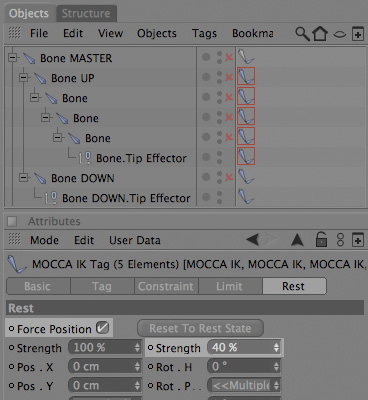Click the Reset To Rest State button
This screenshot has height=400, width=368.
tap(200, 328)
